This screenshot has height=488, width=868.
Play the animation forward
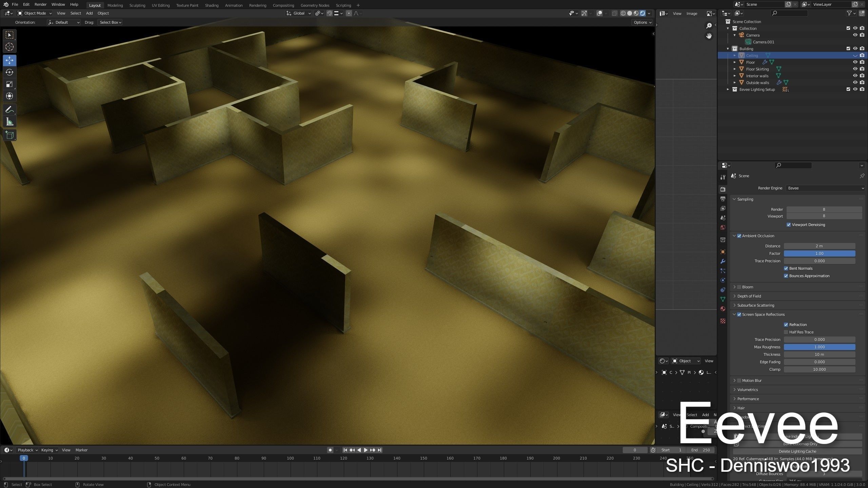tap(366, 450)
